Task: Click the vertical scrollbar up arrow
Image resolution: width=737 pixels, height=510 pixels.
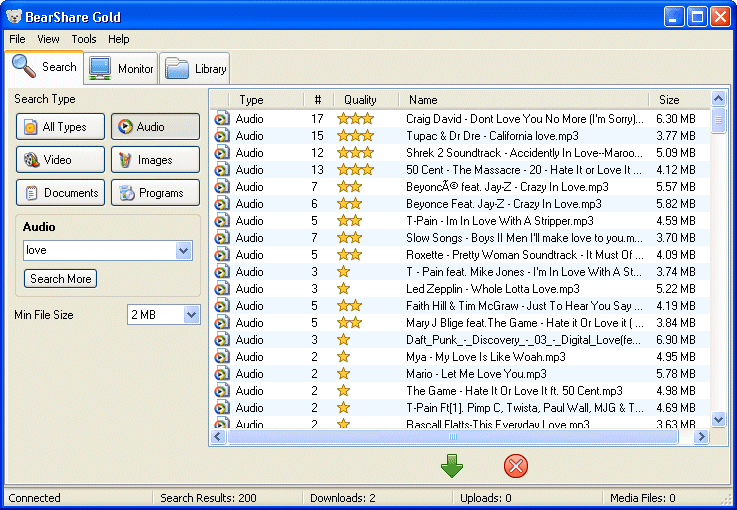Action: (x=718, y=98)
